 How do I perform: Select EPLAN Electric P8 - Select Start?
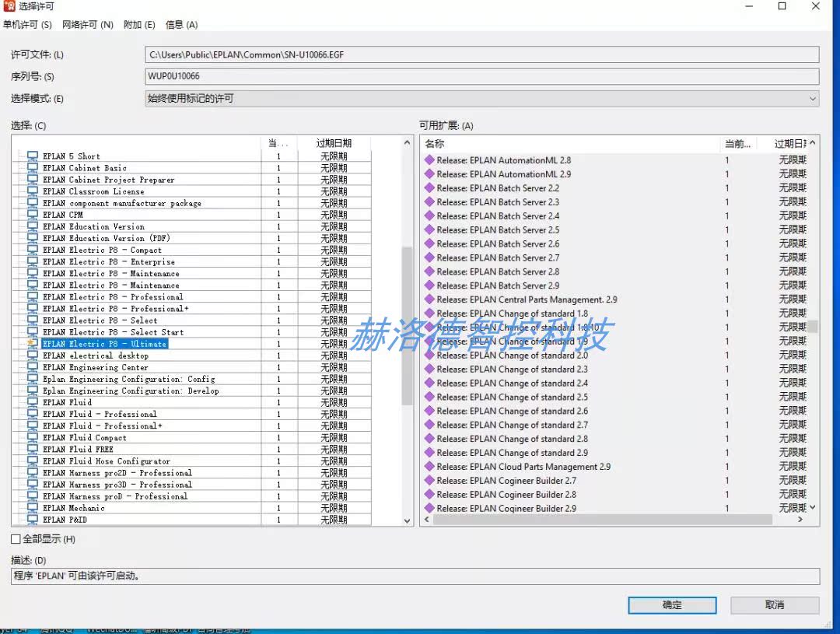pyautogui.click(x=113, y=331)
